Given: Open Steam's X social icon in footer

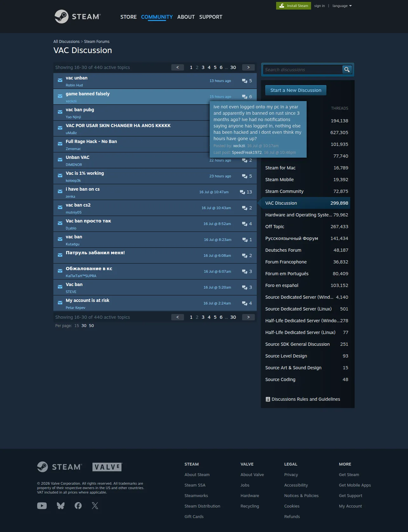Looking at the screenshot, I should click(95, 506).
